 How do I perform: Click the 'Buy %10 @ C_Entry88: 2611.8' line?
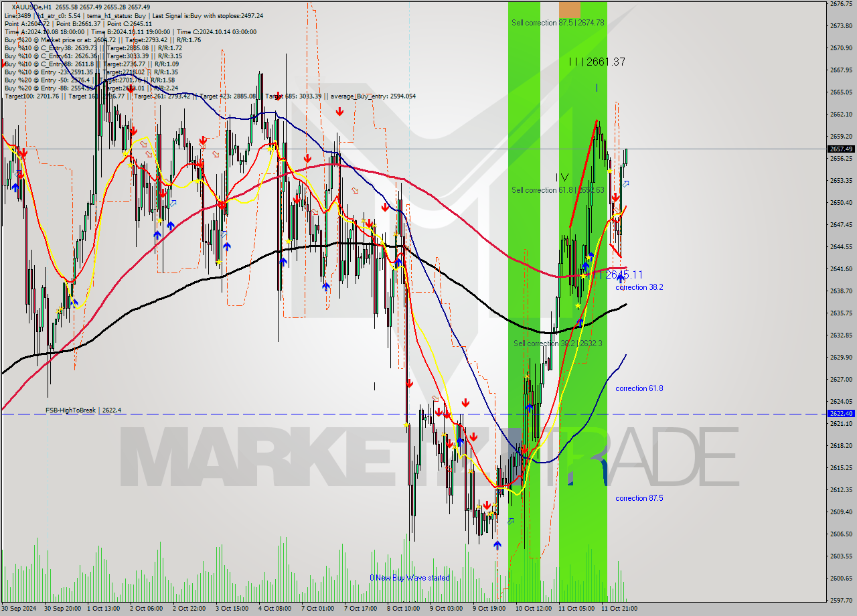(92, 64)
